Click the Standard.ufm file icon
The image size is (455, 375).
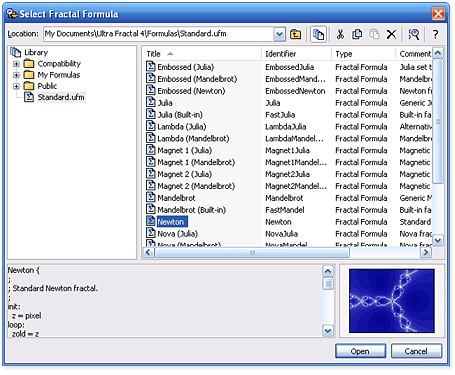point(29,97)
